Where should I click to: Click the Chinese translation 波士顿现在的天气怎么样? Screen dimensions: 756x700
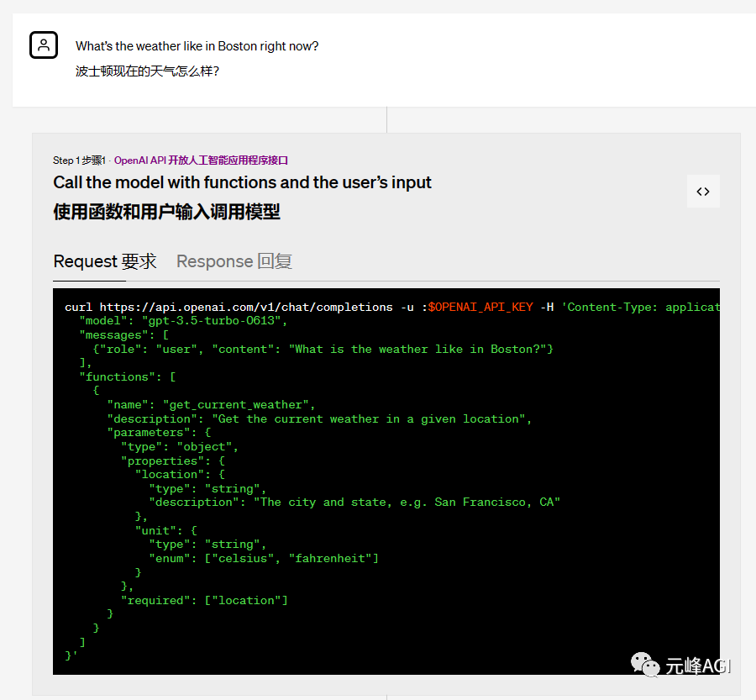pos(147,71)
